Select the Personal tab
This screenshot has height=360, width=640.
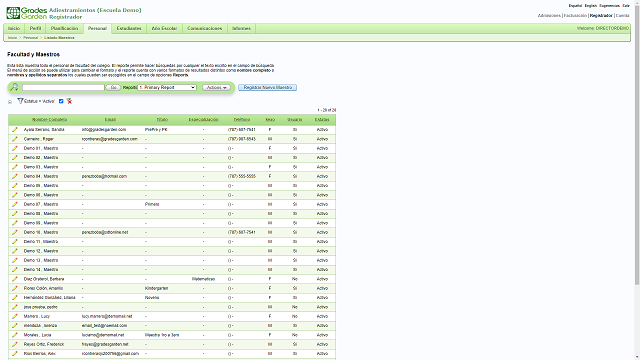coord(97,29)
